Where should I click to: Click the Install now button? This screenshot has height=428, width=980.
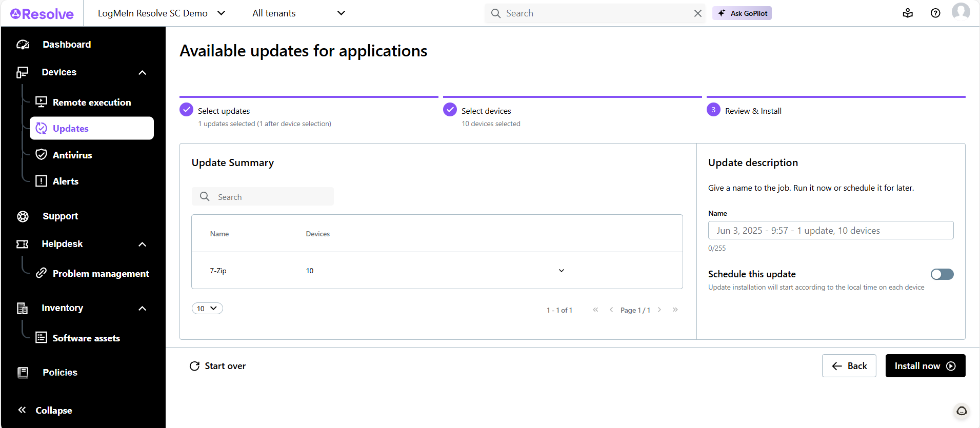925,366
